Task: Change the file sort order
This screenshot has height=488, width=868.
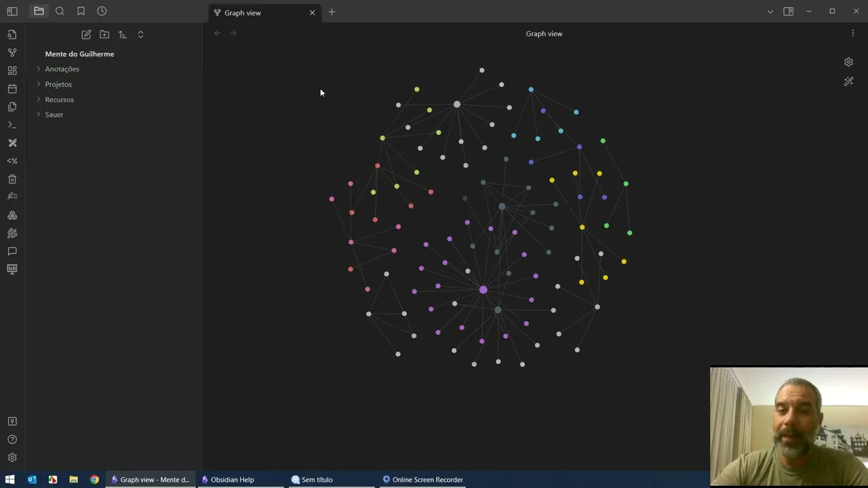Action: [122, 35]
